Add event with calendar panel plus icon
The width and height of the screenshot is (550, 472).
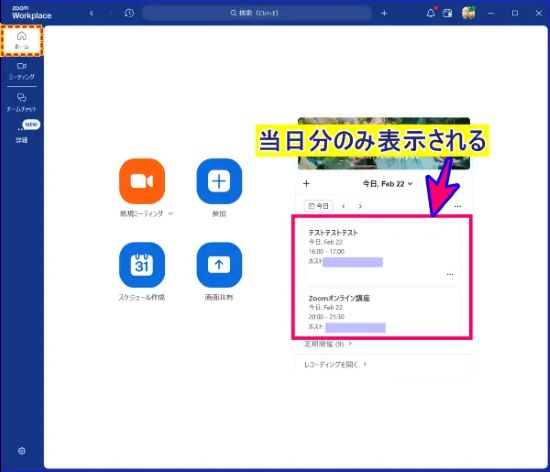pos(306,184)
